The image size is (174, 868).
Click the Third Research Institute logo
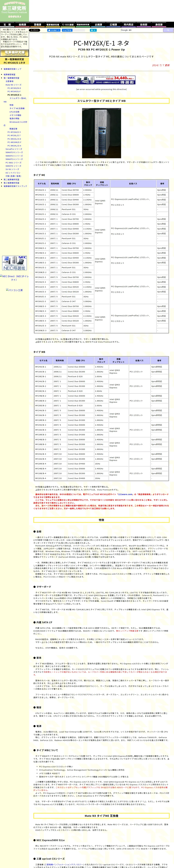click(14, 11)
